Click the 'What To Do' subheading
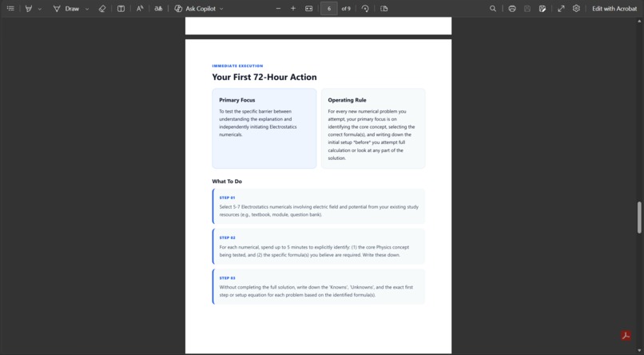 (x=227, y=181)
